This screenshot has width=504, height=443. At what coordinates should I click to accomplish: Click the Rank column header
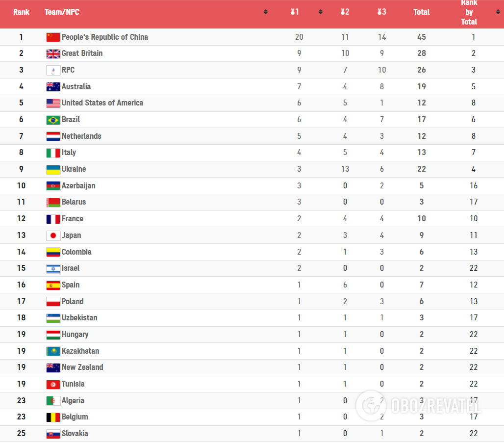pyautogui.click(x=21, y=12)
